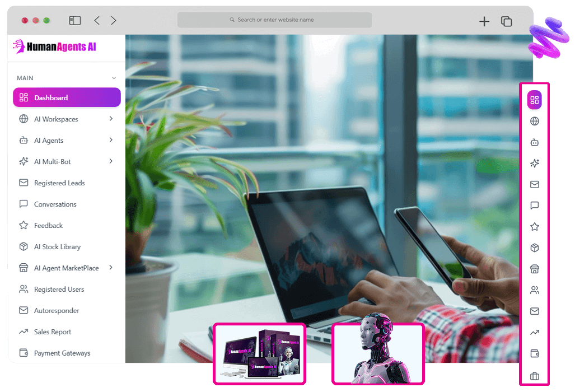Click the cube icon in the right icon strip
This screenshot has height=392, width=575.
pyautogui.click(x=534, y=248)
